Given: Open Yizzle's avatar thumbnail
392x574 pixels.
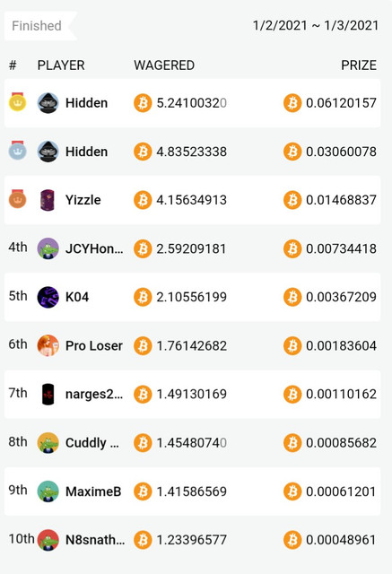Looking at the screenshot, I should click(48, 200).
